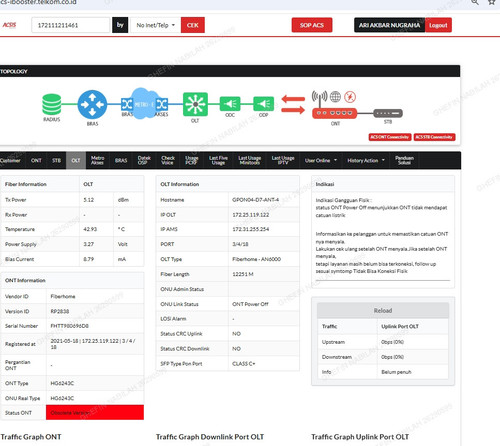Image resolution: width=500 pixels, height=446 pixels.
Task: Click Vendor ID value Fiberhome
Action: (63, 296)
